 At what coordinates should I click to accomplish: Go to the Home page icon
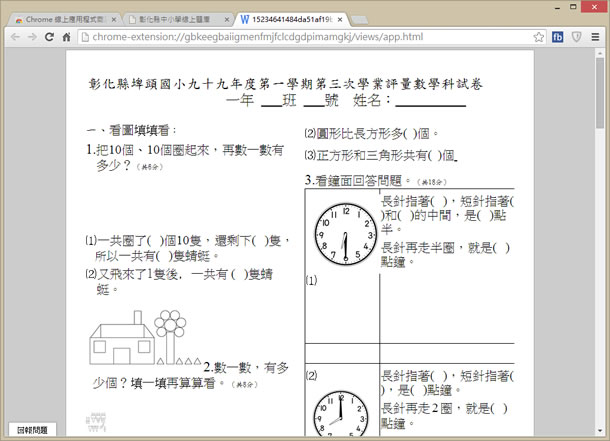pyautogui.click(x=67, y=37)
